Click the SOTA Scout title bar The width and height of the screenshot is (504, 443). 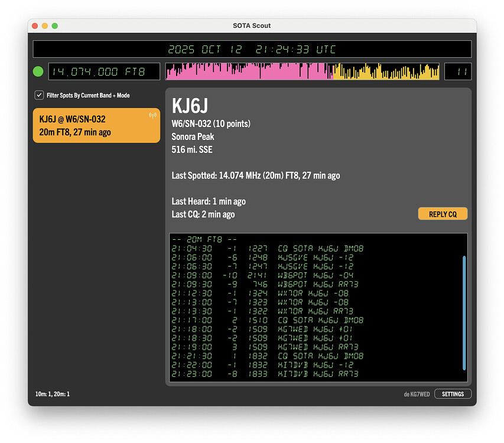pyautogui.click(x=252, y=25)
